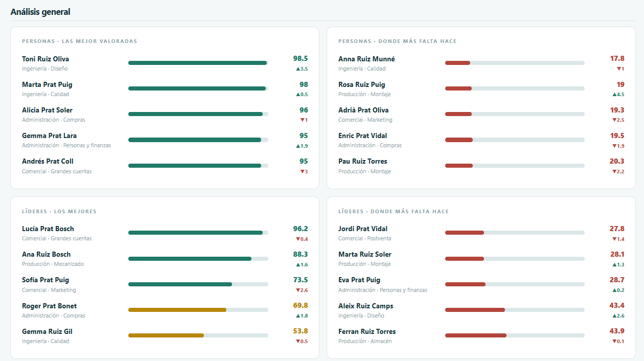Click the name Marta Ruiz Soler

tap(365, 254)
